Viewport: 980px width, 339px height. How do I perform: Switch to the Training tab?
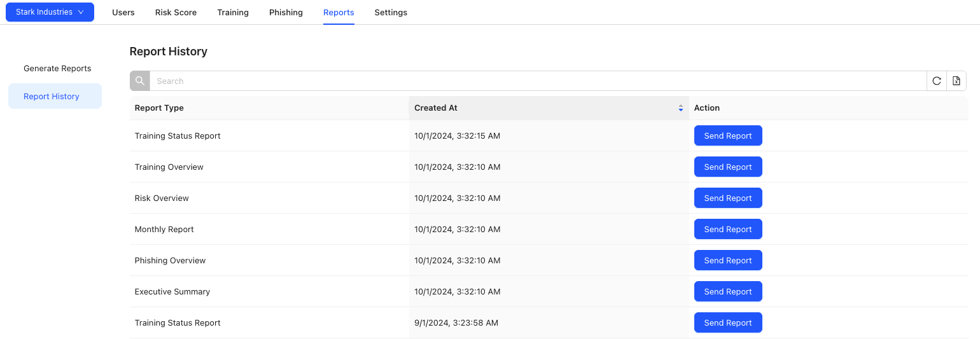click(x=233, y=12)
